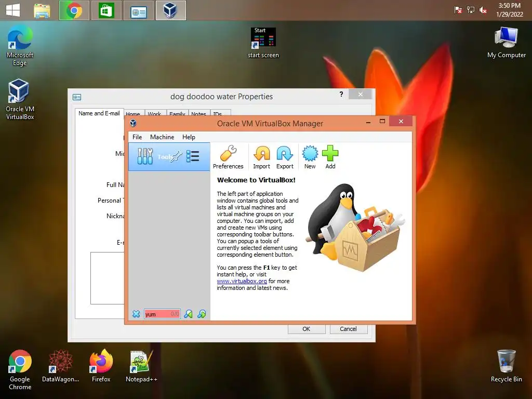Switch to Chrome in the taskbar
The image size is (532, 399).
tap(74, 10)
